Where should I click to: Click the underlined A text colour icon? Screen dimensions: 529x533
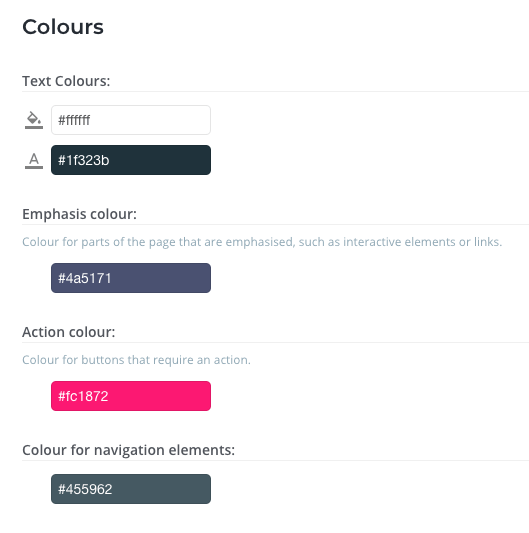pos(34,160)
